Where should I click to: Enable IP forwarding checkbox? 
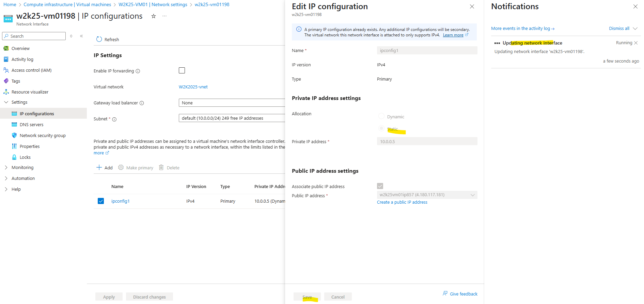coord(182,70)
